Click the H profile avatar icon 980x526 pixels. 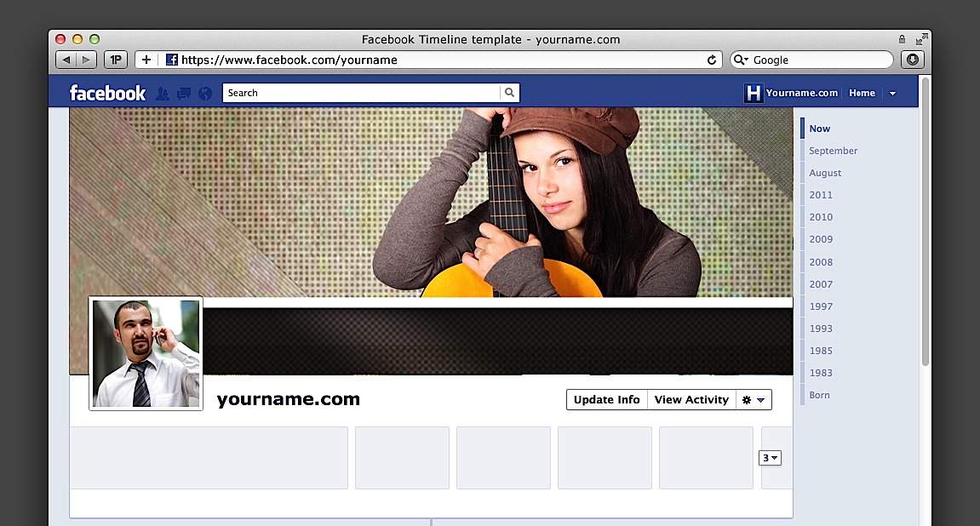click(754, 93)
